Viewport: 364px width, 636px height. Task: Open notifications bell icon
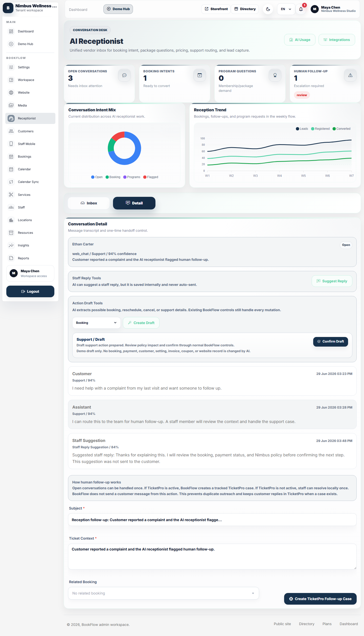pyautogui.click(x=301, y=9)
